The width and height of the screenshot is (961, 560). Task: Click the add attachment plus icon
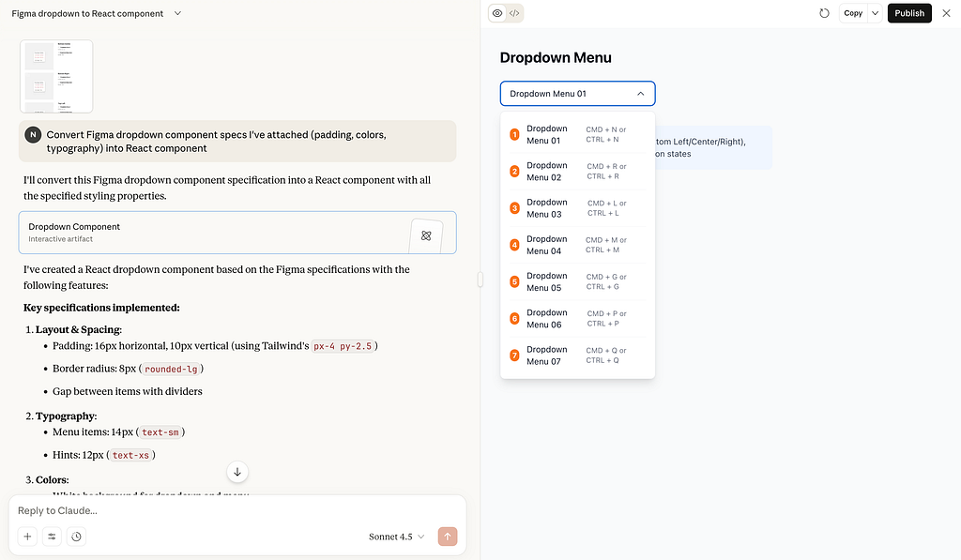(x=28, y=537)
